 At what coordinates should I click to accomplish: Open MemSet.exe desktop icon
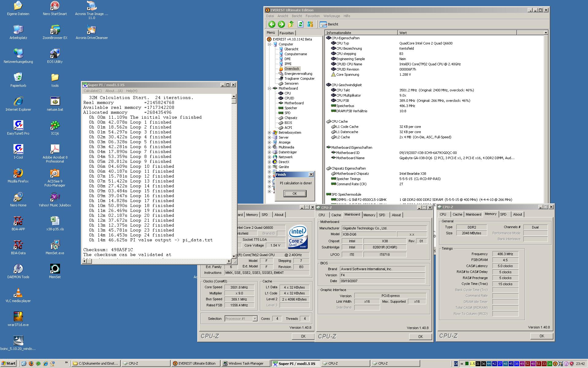point(55,248)
